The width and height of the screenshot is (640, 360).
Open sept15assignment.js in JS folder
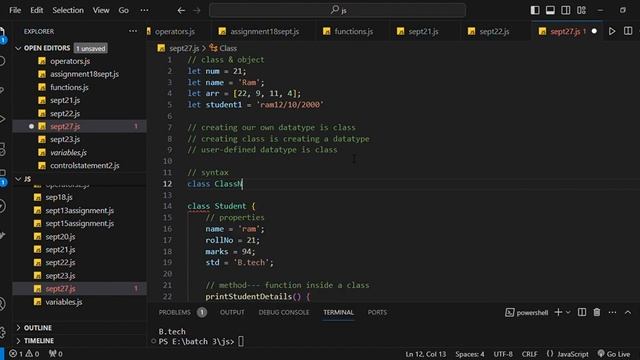80,224
